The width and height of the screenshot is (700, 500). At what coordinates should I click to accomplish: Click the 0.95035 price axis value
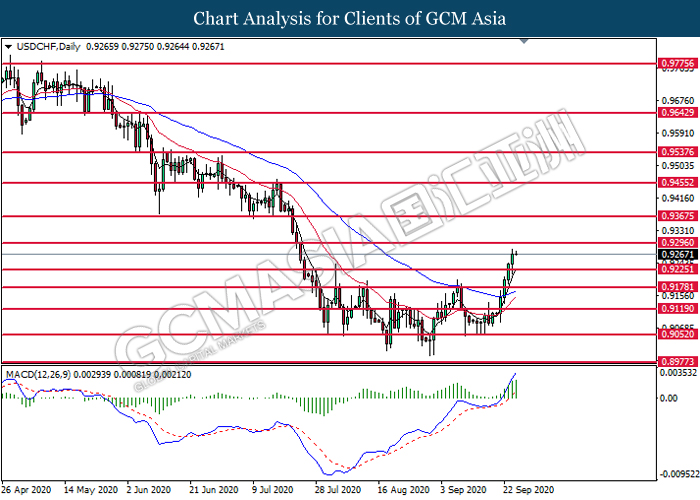pos(678,166)
